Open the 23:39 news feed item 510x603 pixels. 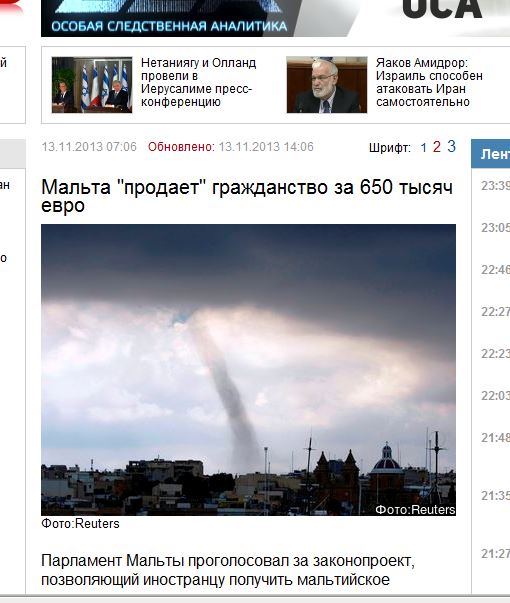tap(495, 186)
